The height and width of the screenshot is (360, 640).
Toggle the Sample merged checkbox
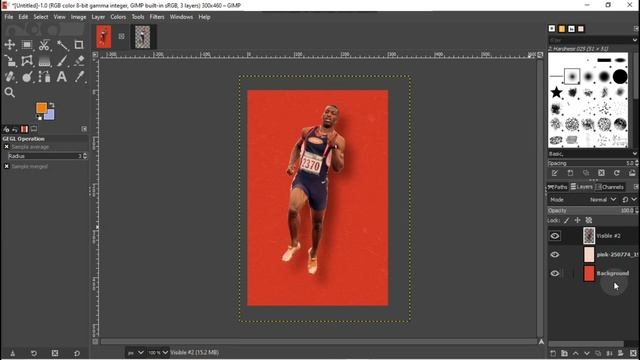[x=7, y=167]
